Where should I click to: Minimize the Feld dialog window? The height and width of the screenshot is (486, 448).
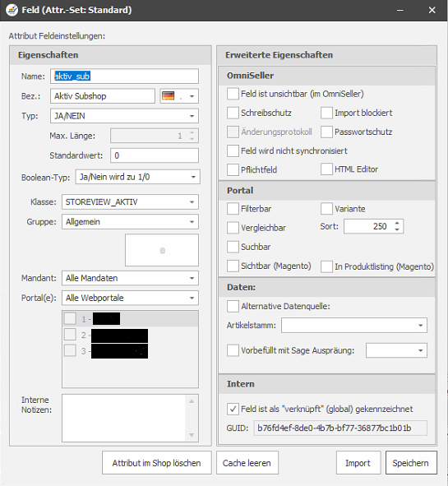[x=400, y=10]
